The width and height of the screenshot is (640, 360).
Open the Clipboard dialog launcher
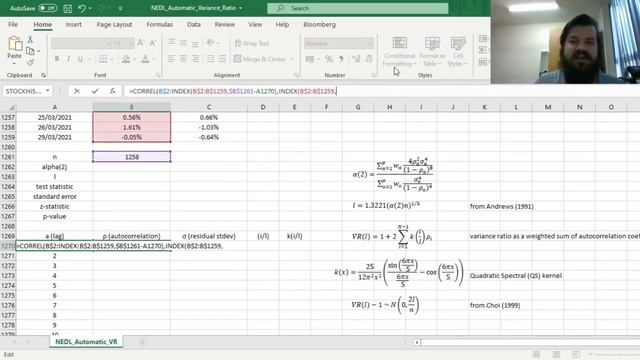[43, 75]
